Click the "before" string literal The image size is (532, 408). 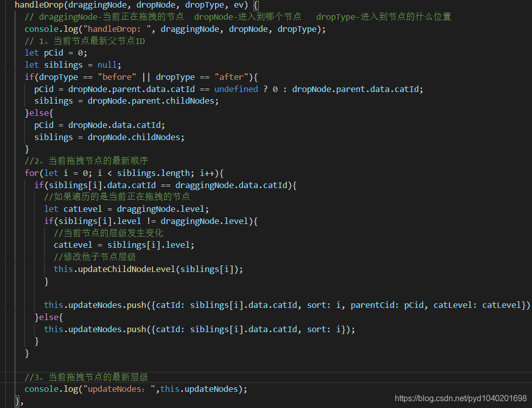pos(117,77)
